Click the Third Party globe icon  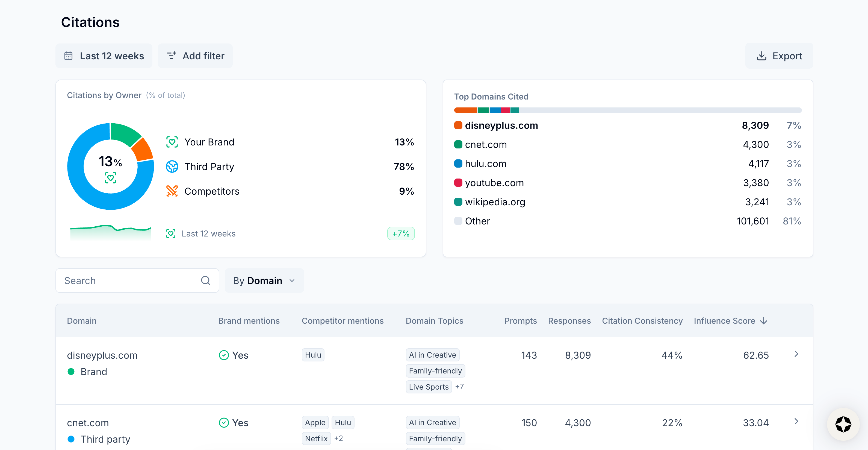pos(172,167)
